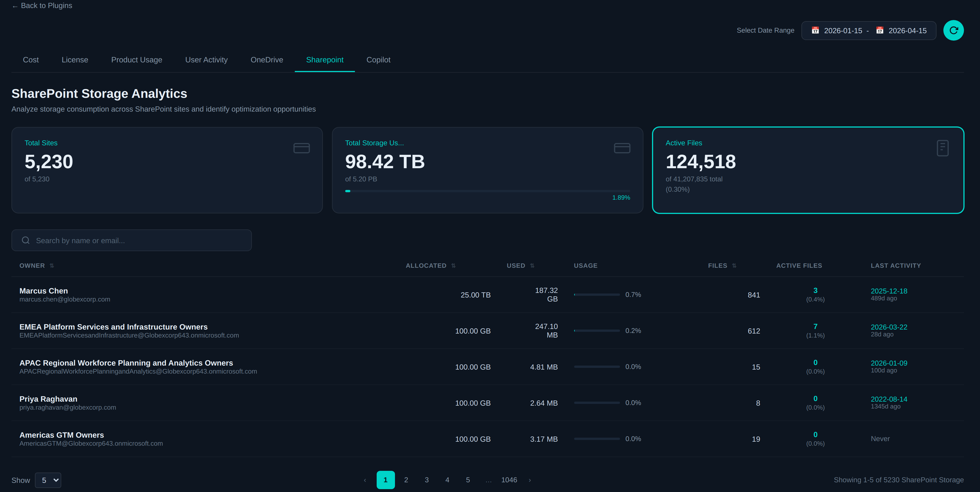This screenshot has width=980, height=492.
Task: Click the Priya Raghavan owner name
Action: click(48, 399)
